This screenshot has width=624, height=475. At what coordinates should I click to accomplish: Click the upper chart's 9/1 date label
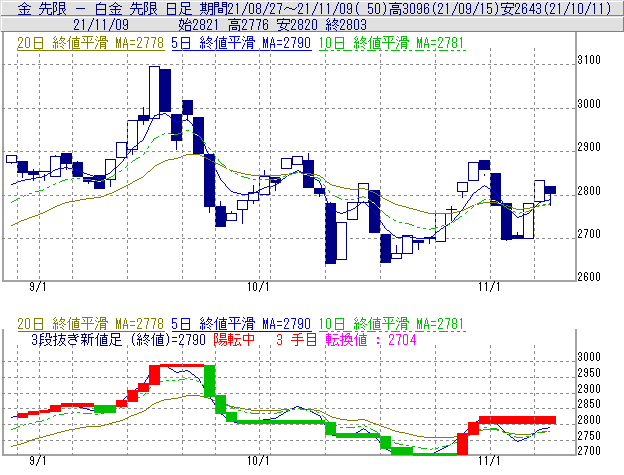coord(38,287)
